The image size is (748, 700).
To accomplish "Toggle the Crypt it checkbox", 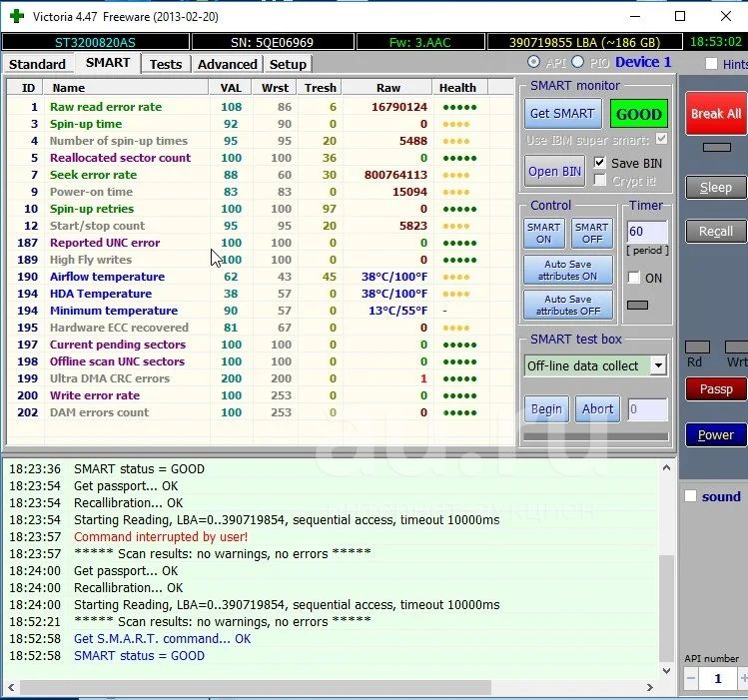I will click(599, 181).
